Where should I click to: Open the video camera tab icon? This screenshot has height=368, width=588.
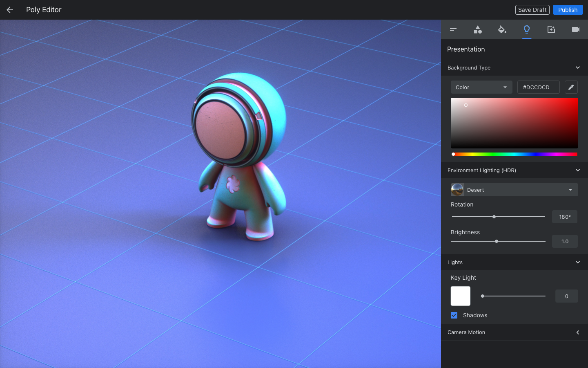[576, 29]
